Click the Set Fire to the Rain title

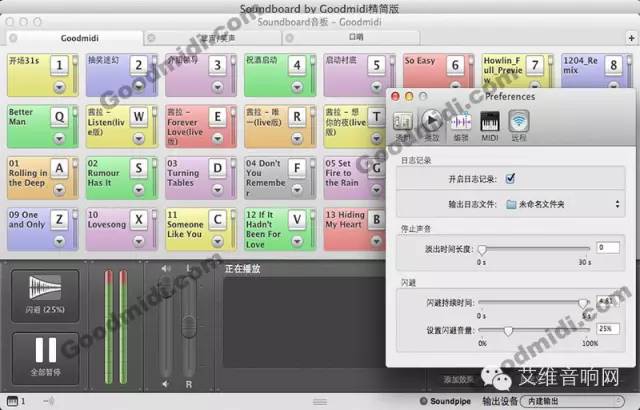(x=344, y=173)
